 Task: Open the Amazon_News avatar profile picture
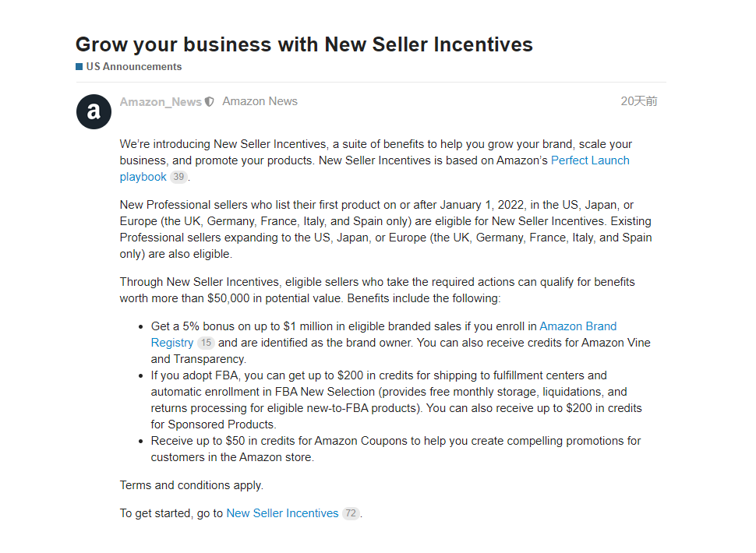click(x=94, y=111)
